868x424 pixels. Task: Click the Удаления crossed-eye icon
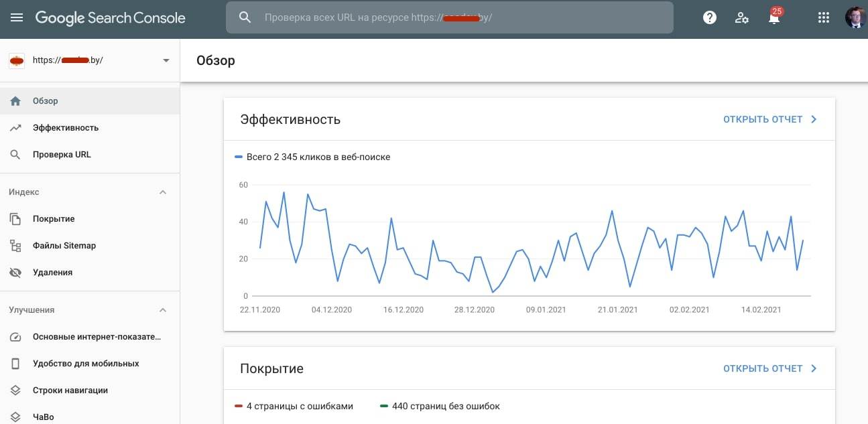point(15,273)
